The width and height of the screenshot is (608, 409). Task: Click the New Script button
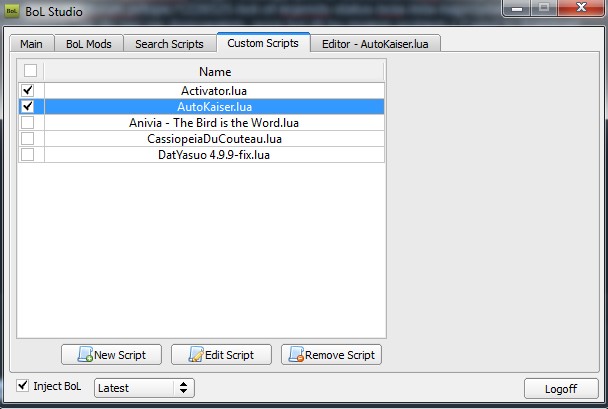pos(111,354)
